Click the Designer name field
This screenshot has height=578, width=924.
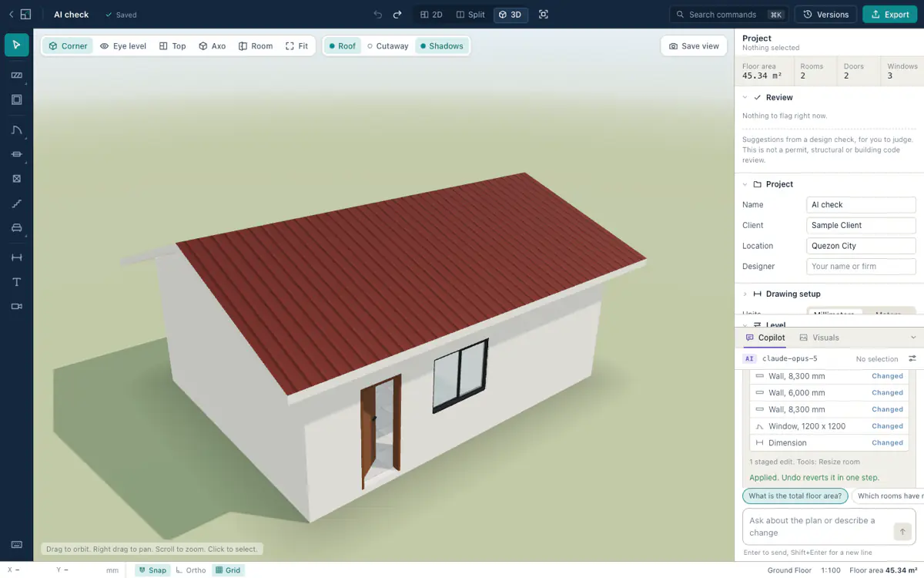click(861, 267)
